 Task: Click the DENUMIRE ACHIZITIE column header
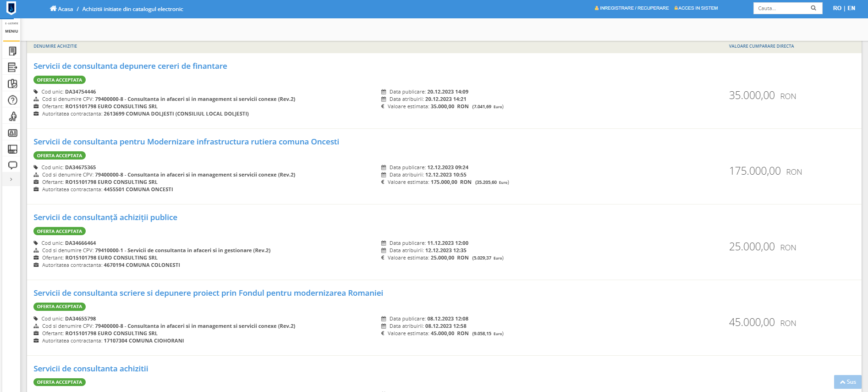[55, 46]
